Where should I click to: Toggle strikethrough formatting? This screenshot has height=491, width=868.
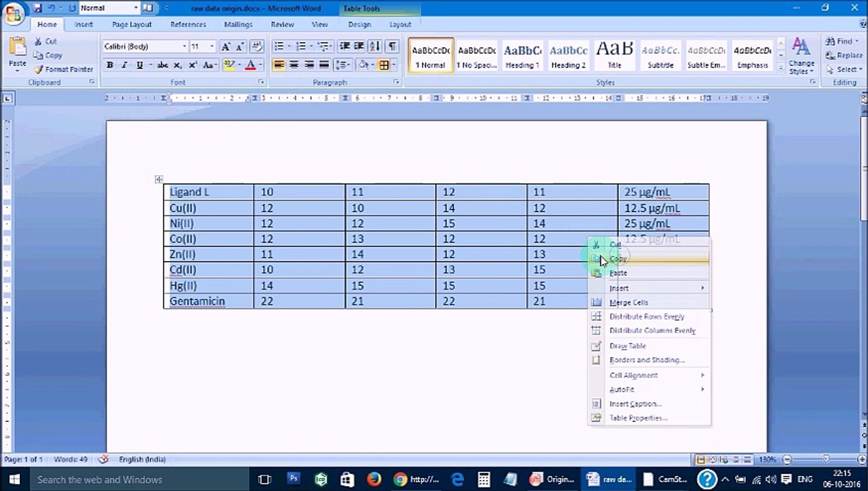click(x=162, y=65)
